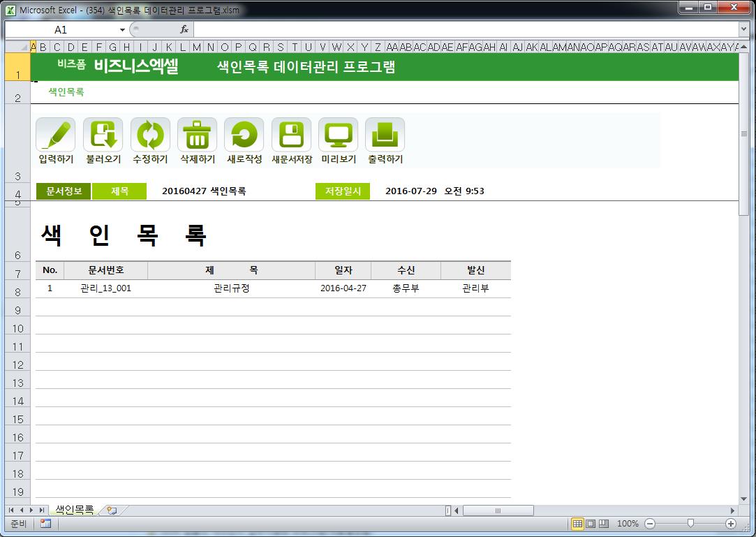This screenshot has width=756, height=537.
Task: Click the insert function fx icon
Action: (184, 29)
